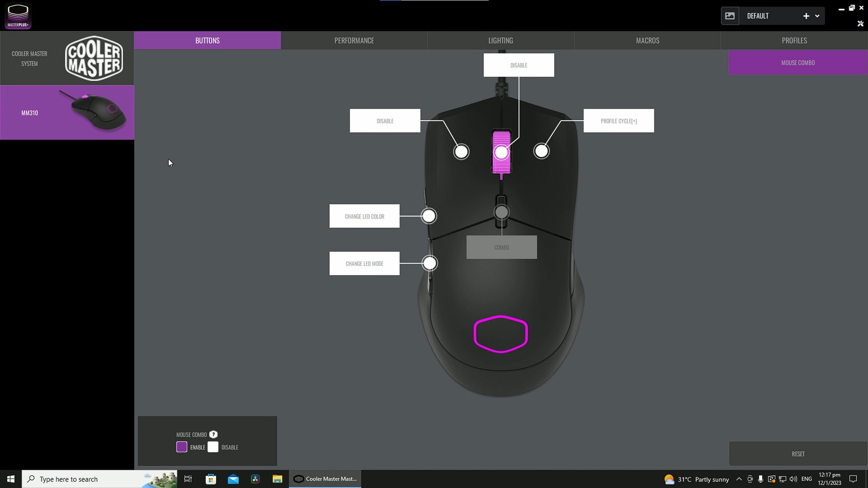Click the Cooler Master logo icon
Screen dimensions: 868x488
coord(94,58)
